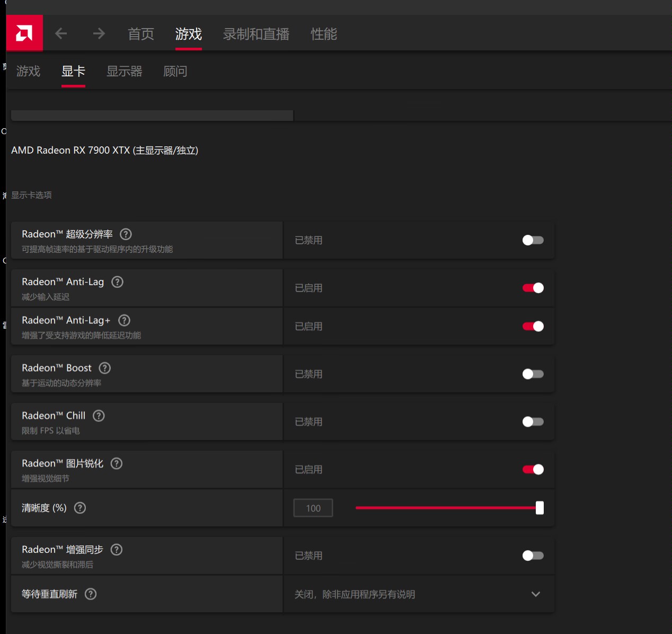Click the AMD Radeon RX 7900 XTX heading
Screen dimensions: 672x634
105,150
